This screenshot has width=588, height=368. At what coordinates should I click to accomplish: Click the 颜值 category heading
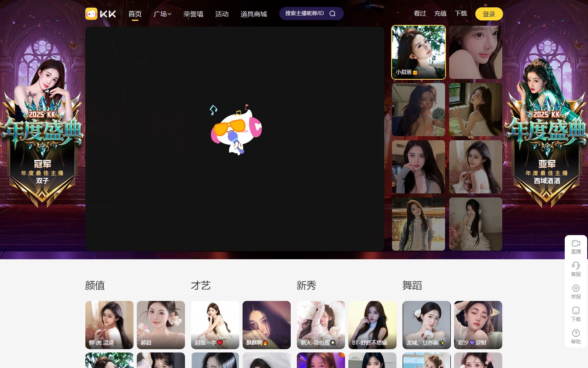pos(95,285)
